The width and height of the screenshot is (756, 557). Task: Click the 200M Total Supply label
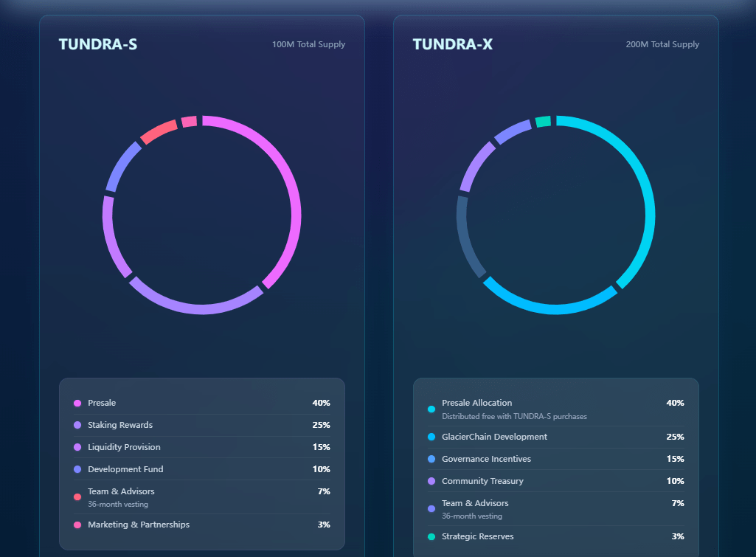pos(662,44)
